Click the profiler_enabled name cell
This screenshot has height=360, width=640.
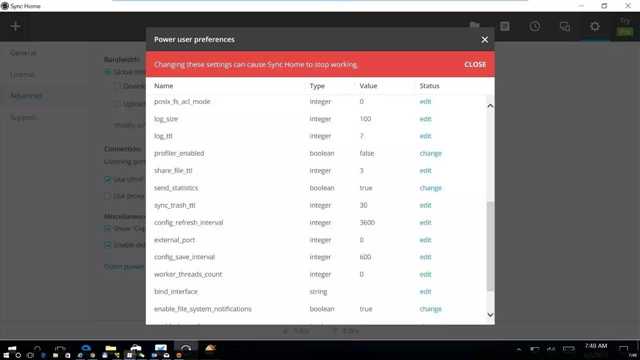tap(179, 153)
